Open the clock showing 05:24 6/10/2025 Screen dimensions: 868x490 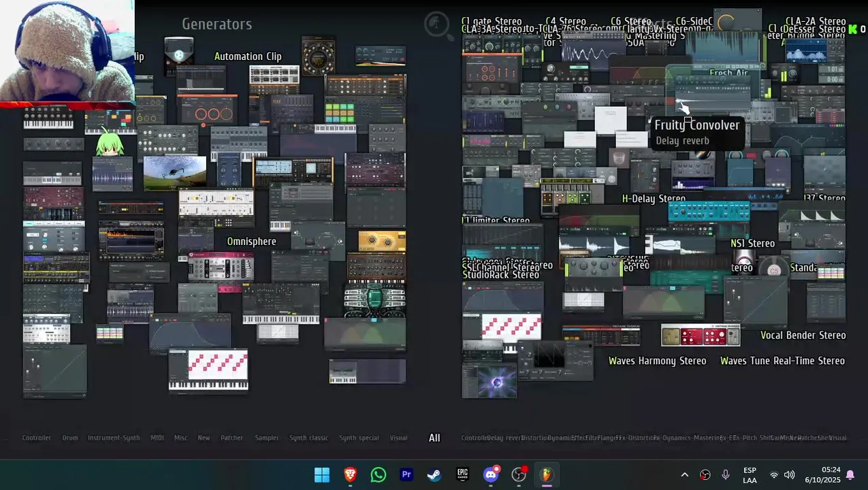[822, 475]
